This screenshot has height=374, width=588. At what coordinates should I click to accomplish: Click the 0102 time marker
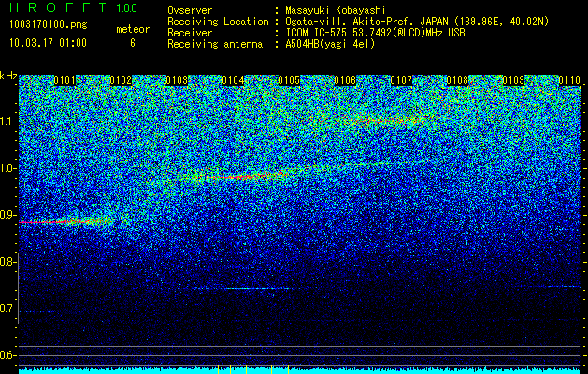click(x=121, y=80)
